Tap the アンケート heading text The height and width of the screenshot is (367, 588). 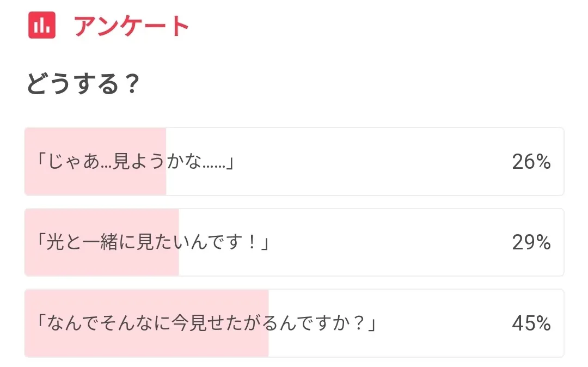[132, 26]
